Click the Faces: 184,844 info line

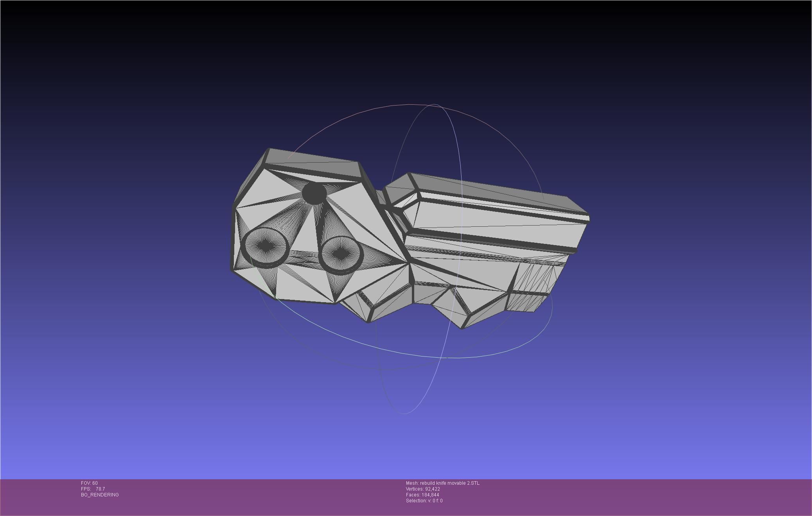[x=422, y=495]
